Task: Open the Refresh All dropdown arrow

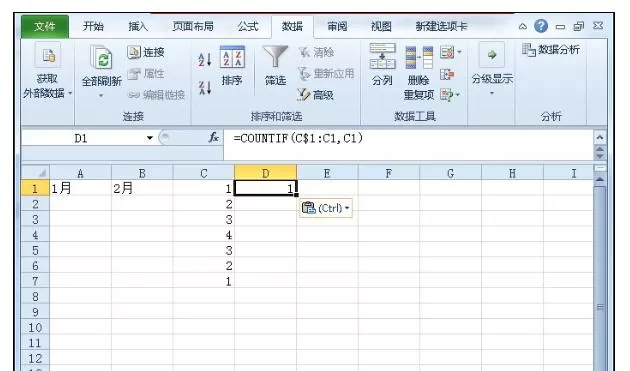Action: [x=101, y=96]
